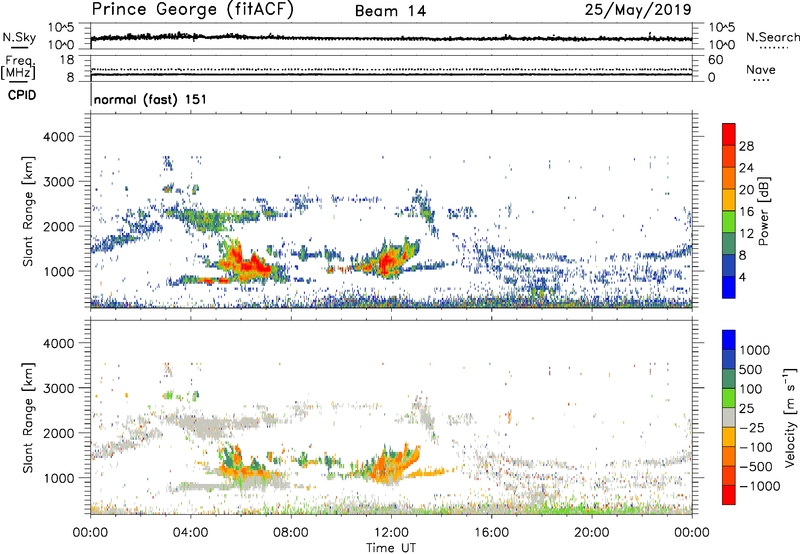Click the '16:00' time tick label
Screen dimensions: 800x554
point(491,533)
